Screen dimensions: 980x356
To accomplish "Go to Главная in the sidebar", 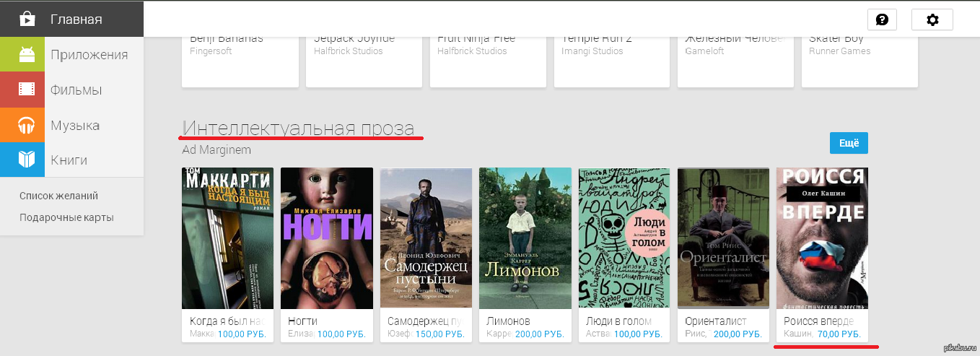I will click(71, 19).
